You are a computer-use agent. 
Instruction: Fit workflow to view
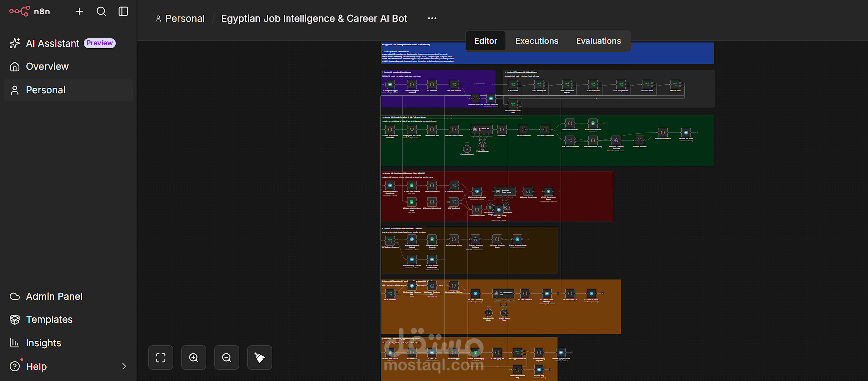point(161,358)
